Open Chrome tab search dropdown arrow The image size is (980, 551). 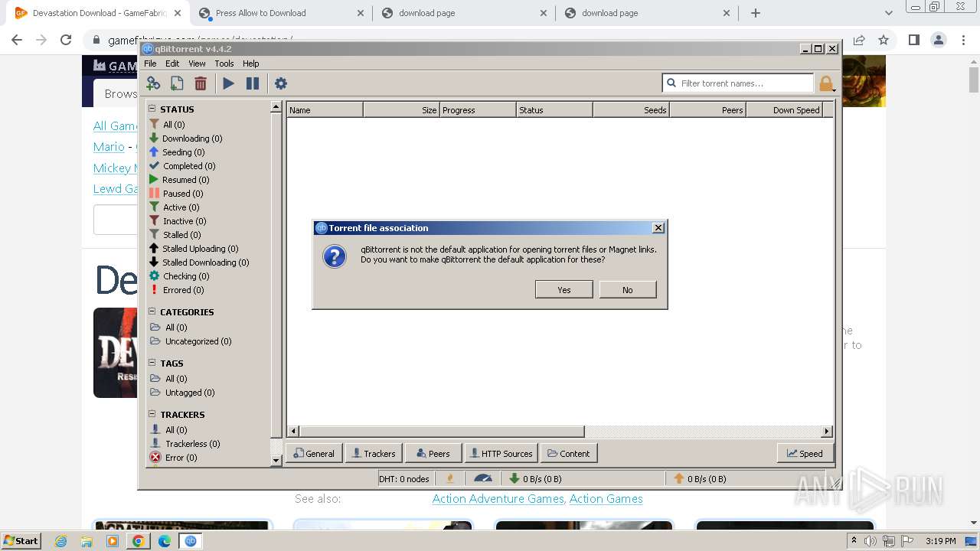point(888,13)
